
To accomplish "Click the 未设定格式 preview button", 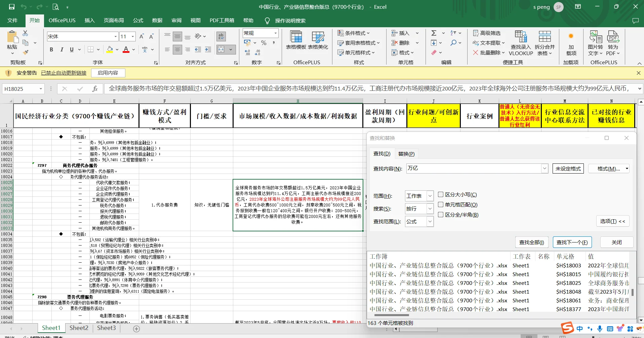I will coord(568,168).
